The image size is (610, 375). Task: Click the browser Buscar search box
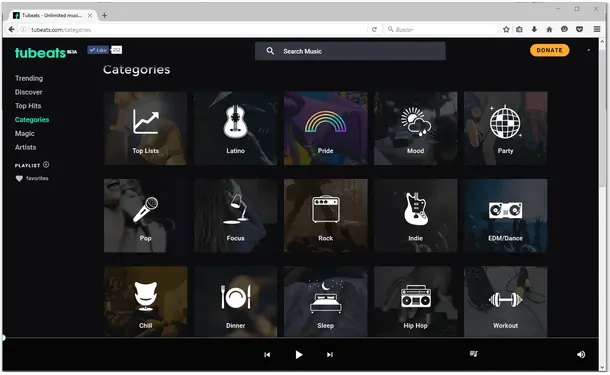click(441, 29)
